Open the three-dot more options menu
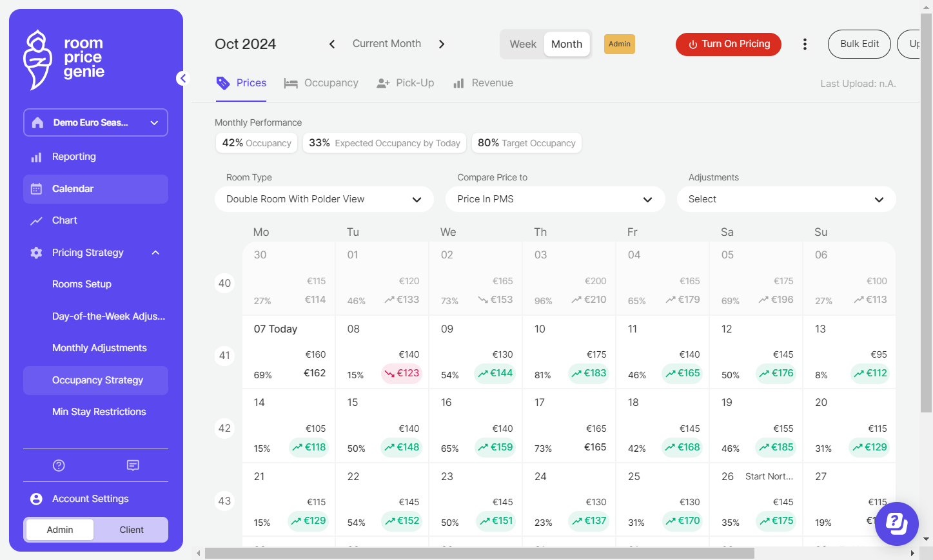The width and height of the screenshot is (933, 560). [x=805, y=44]
